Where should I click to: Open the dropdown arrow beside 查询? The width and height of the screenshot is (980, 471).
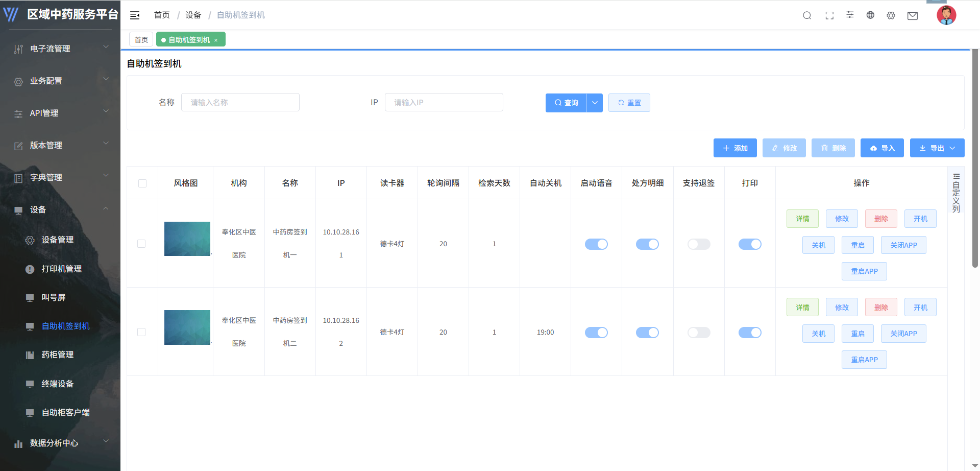pos(595,103)
